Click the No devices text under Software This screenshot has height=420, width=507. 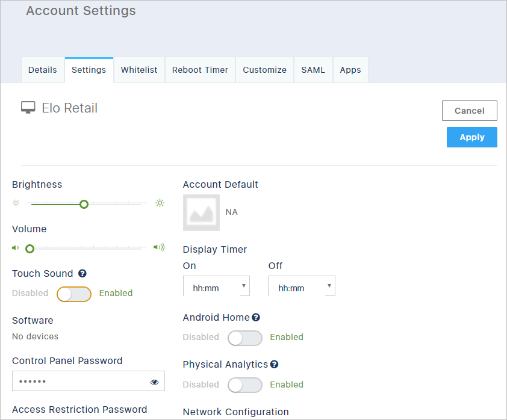(x=36, y=336)
